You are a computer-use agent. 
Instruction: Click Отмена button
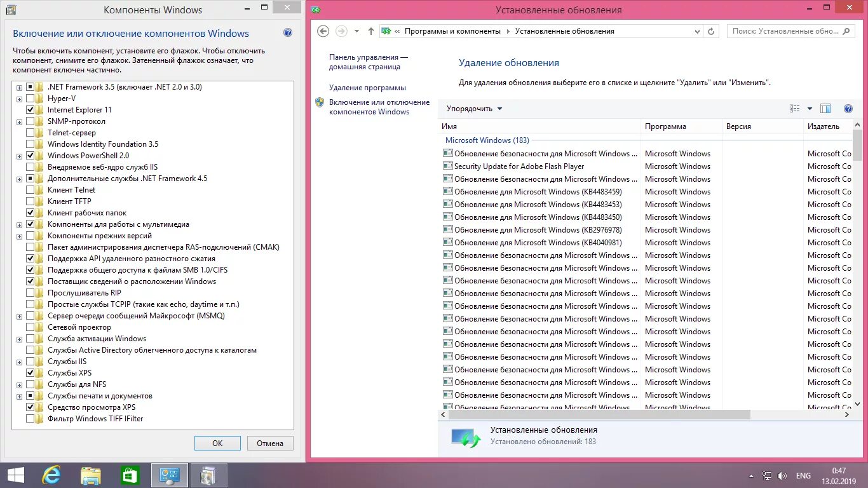click(x=270, y=444)
